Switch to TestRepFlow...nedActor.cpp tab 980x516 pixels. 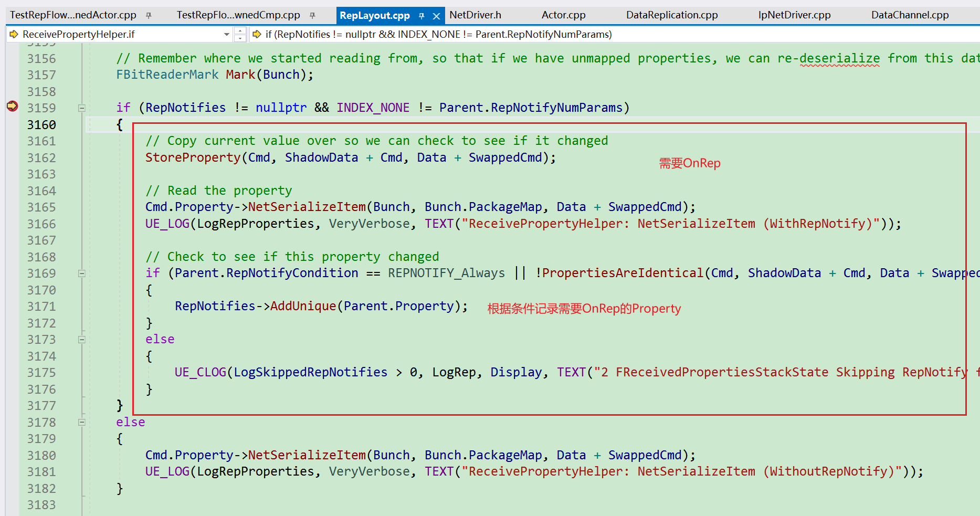[x=73, y=15]
